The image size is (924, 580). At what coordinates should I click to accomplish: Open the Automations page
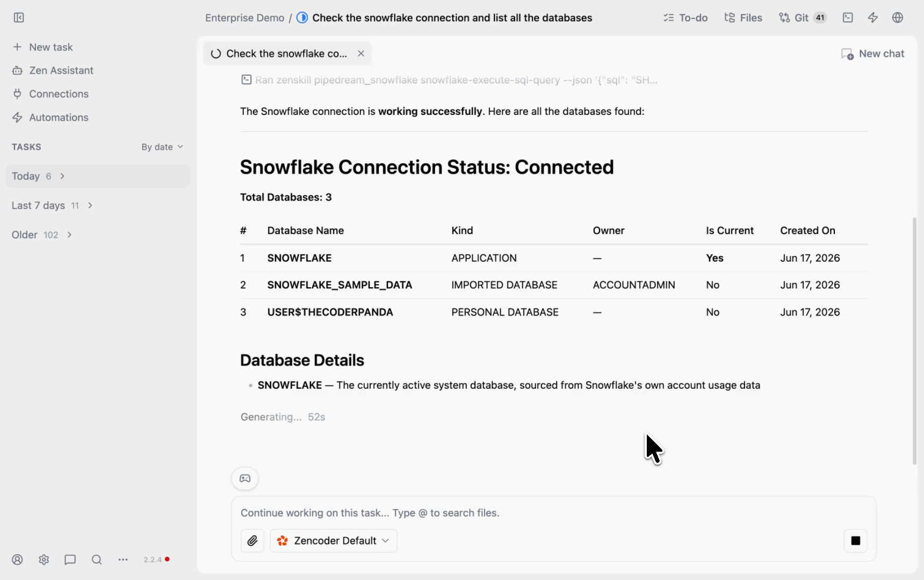pyautogui.click(x=50, y=118)
